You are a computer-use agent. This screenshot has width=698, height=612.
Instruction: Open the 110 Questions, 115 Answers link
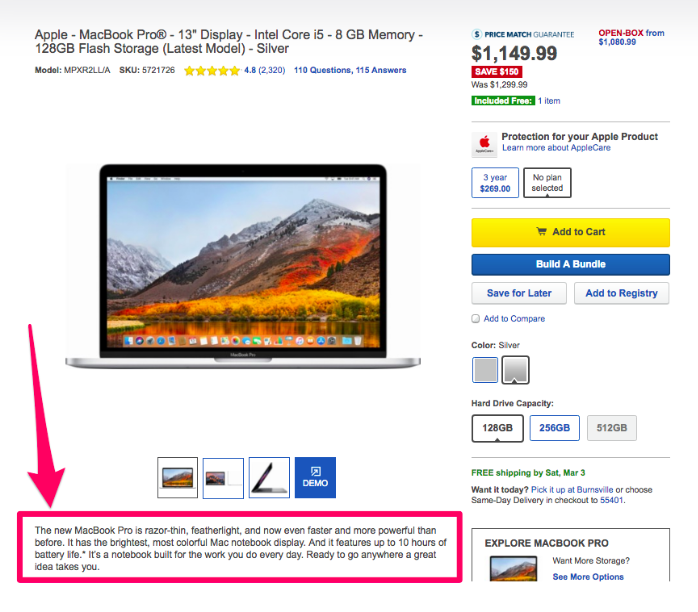pyautogui.click(x=350, y=70)
